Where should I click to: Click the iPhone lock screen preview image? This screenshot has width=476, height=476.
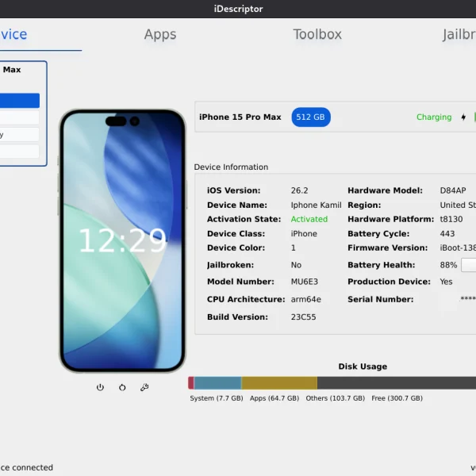(x=122, y=240)
